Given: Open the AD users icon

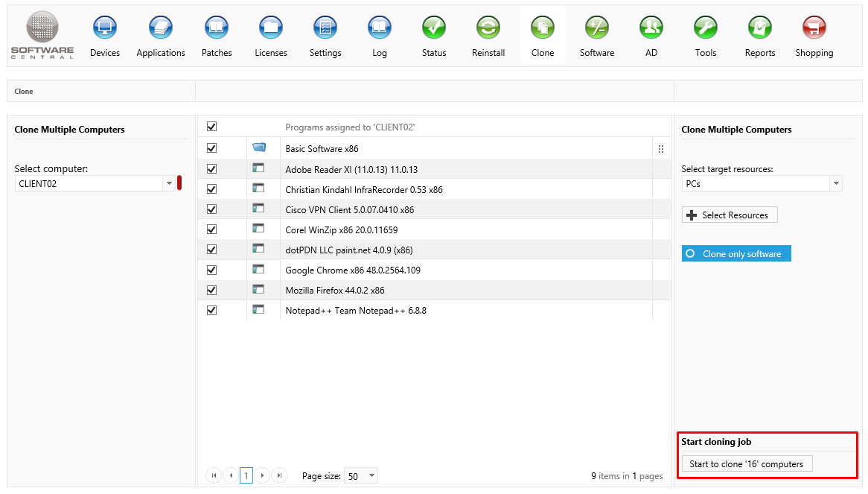Looking at the screenshot, I should [x=651, y=28].
